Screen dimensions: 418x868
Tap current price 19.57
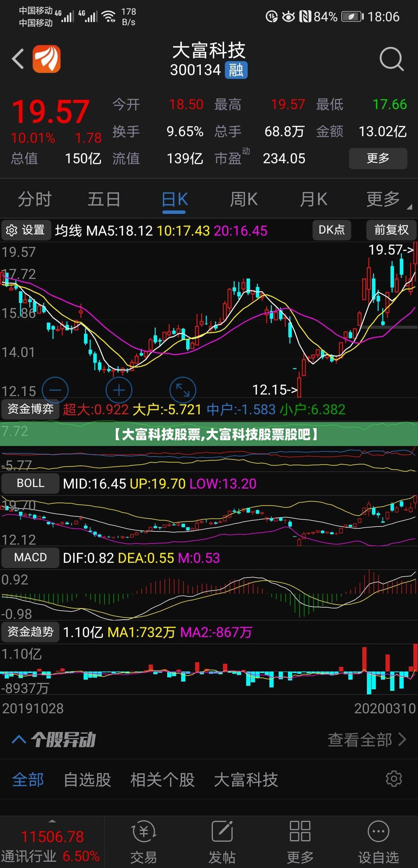[x=51, y=112]
